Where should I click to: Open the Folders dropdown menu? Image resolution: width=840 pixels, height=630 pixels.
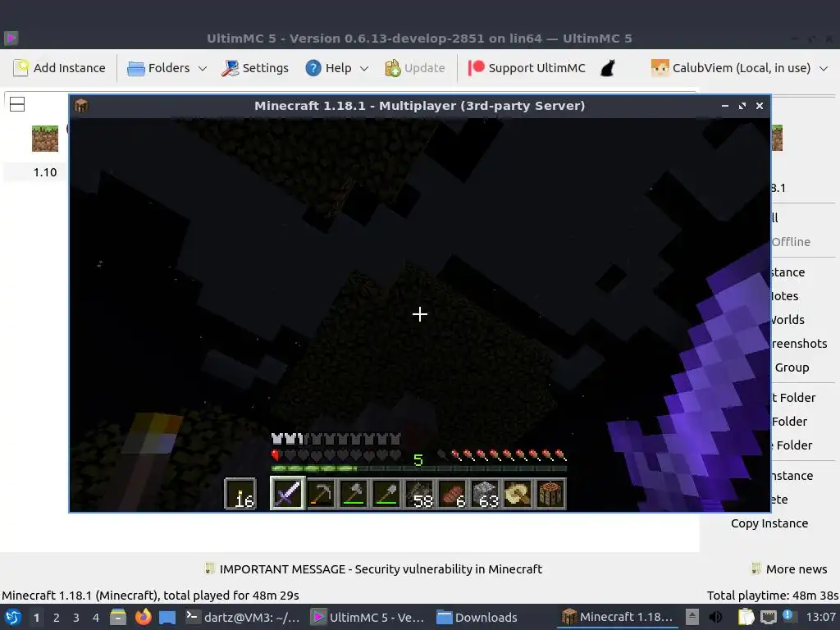click(167, 68)
